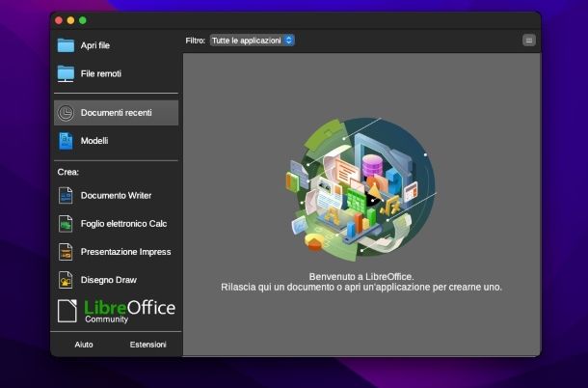Open the hamburger actions menu button
Screen dimensions: 588x388
pyautogui.click(x=529, y=41)
